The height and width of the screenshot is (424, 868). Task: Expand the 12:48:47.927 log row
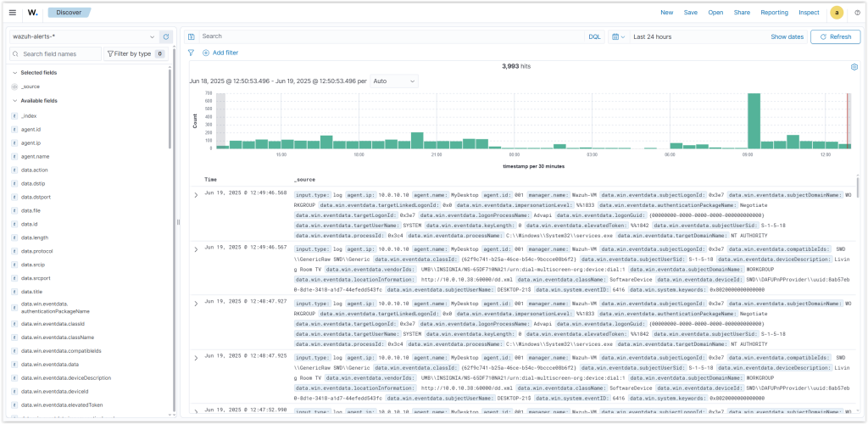196,304
